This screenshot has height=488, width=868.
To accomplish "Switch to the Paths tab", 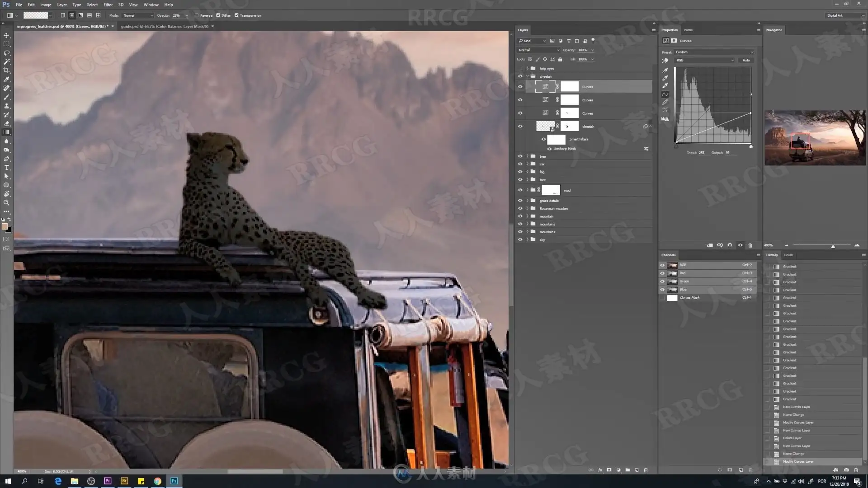I will [688, 30].
